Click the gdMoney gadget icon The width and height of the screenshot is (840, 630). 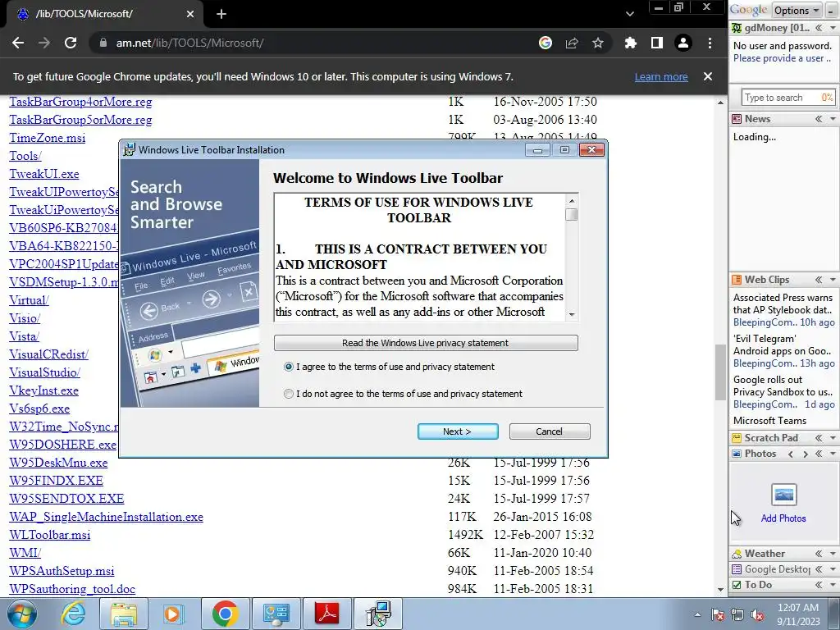click(x=737, y=28)
